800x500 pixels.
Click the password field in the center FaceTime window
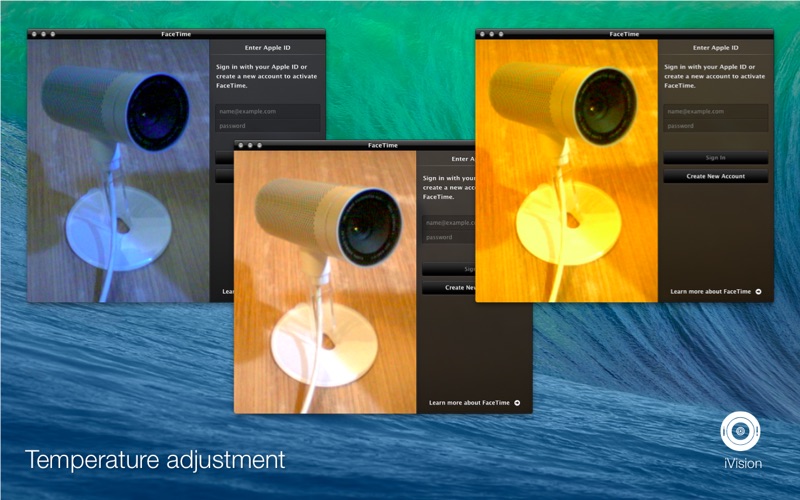click(x=448, y=237)
